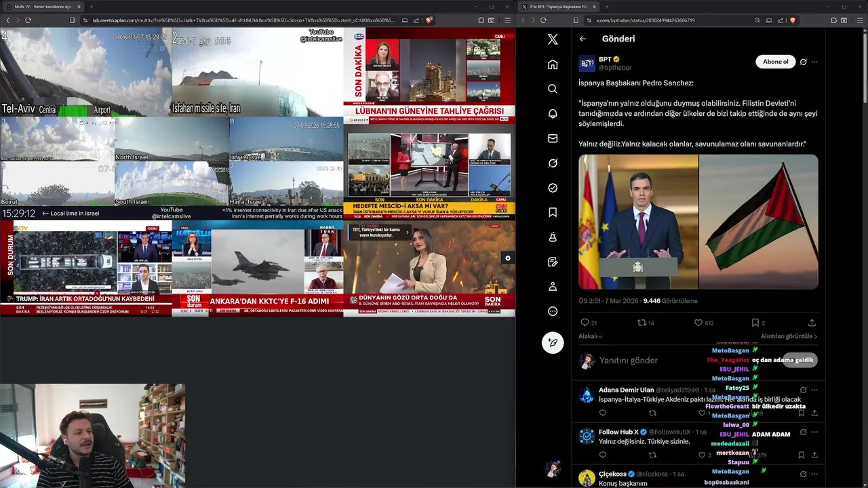Open Grok icon in X sidebar
868x488 pixels.
[x=553, y=163]
